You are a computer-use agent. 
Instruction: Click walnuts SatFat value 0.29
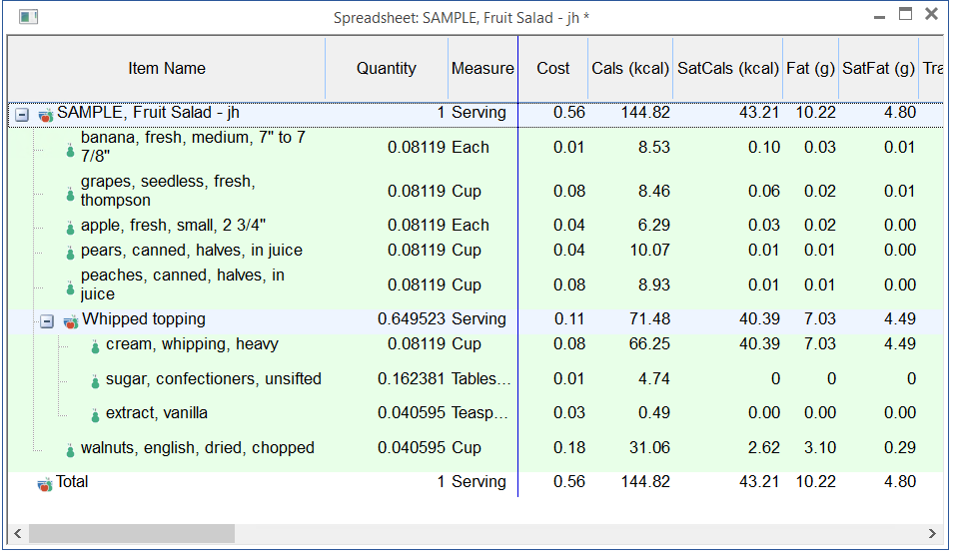click(900, 448)
